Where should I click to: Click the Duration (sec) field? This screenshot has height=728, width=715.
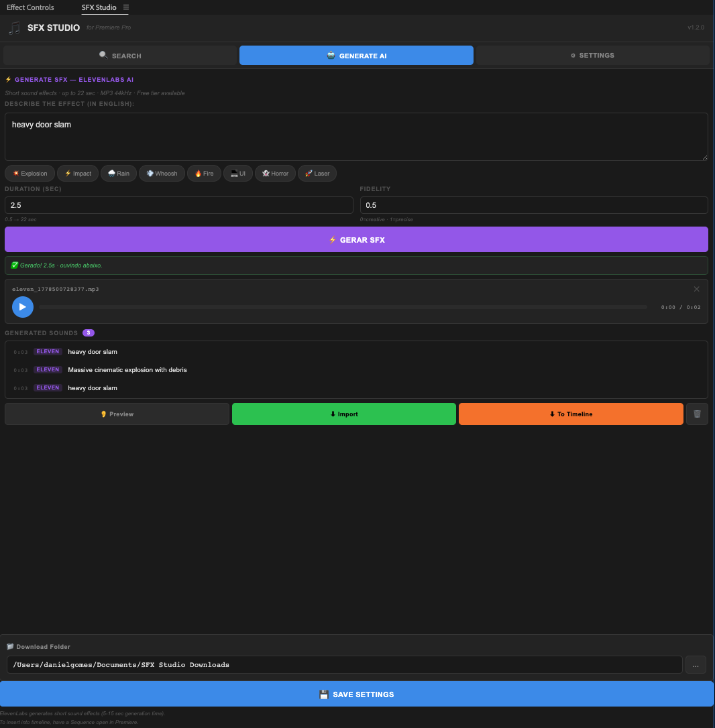(x=179, y=205)
